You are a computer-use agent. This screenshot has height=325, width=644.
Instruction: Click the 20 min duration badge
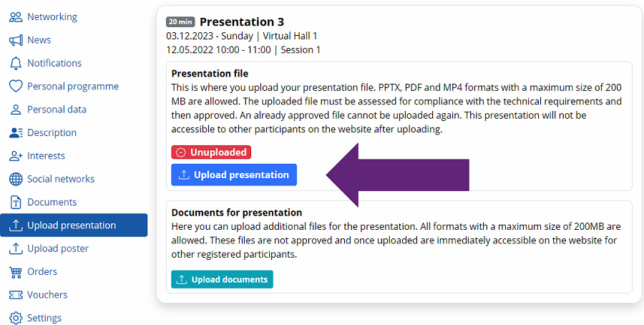click(180, 21)
